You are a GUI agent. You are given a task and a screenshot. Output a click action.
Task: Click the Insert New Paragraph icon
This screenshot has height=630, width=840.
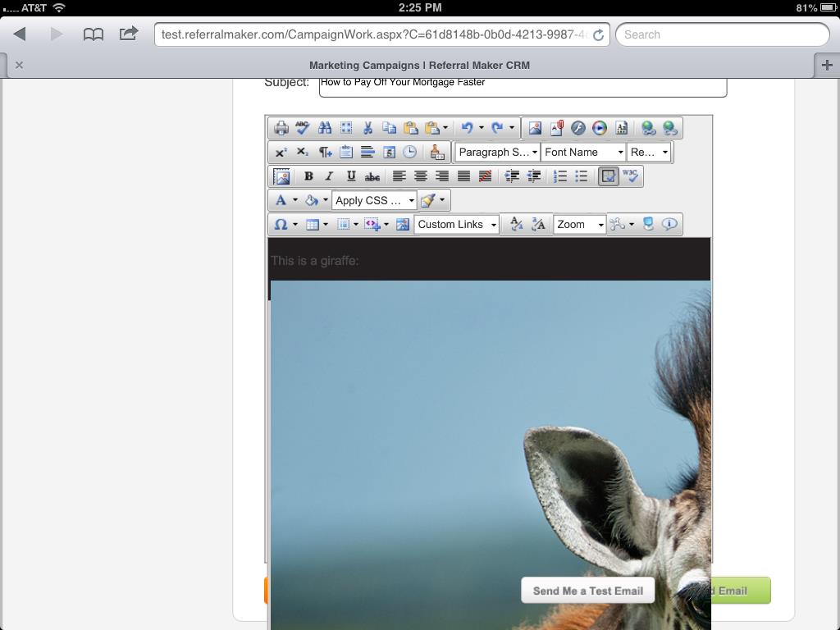coord(325,152)
